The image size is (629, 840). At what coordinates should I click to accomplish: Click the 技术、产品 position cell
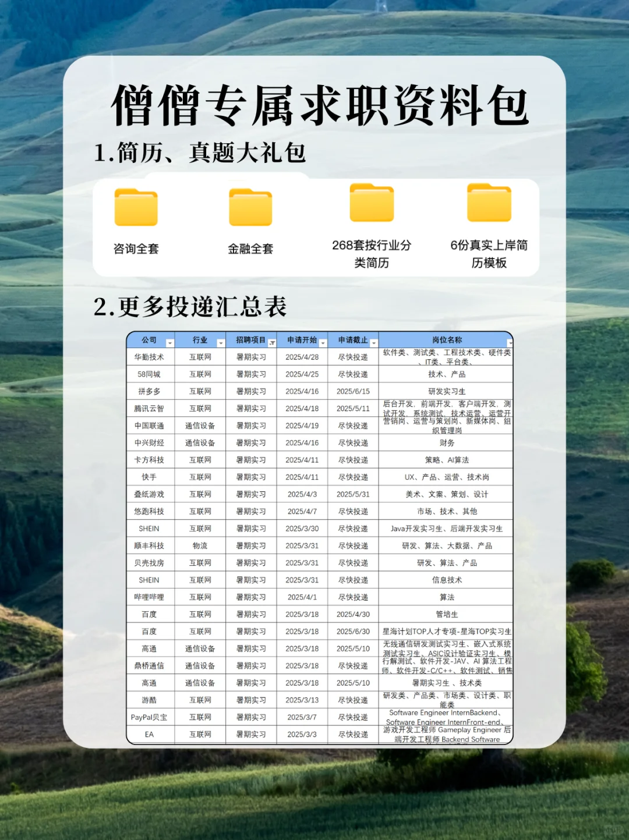pyautogui.click(x=447, y=374)
